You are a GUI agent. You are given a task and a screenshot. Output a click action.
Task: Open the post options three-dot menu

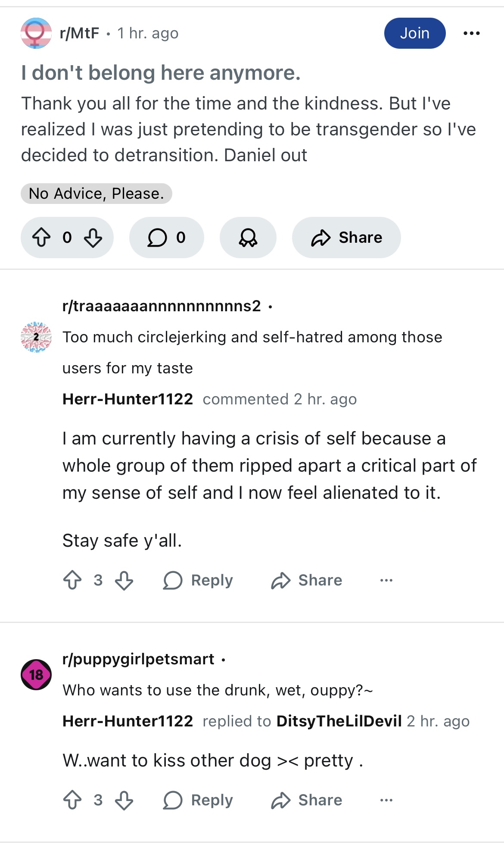(472, 33)
